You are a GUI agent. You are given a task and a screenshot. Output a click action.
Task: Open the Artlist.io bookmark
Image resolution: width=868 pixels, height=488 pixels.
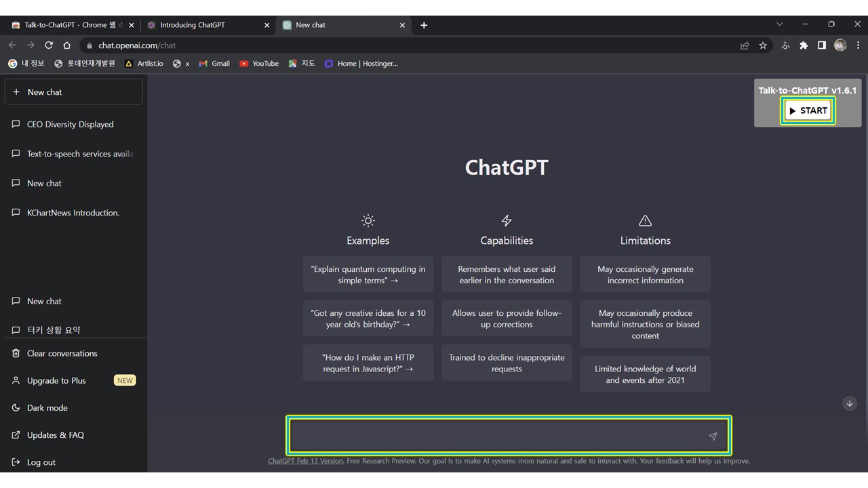tap(144, 64)
